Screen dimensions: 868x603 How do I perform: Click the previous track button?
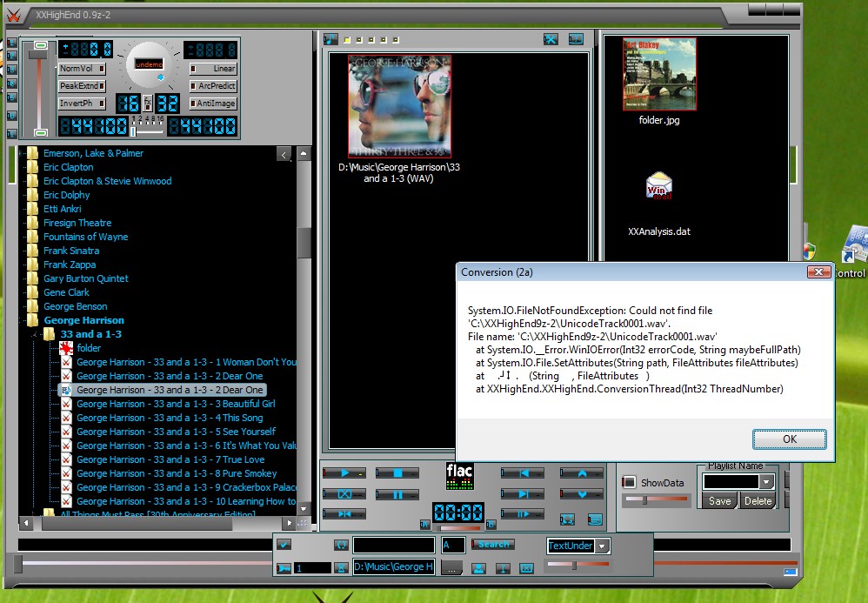[523, 473]
